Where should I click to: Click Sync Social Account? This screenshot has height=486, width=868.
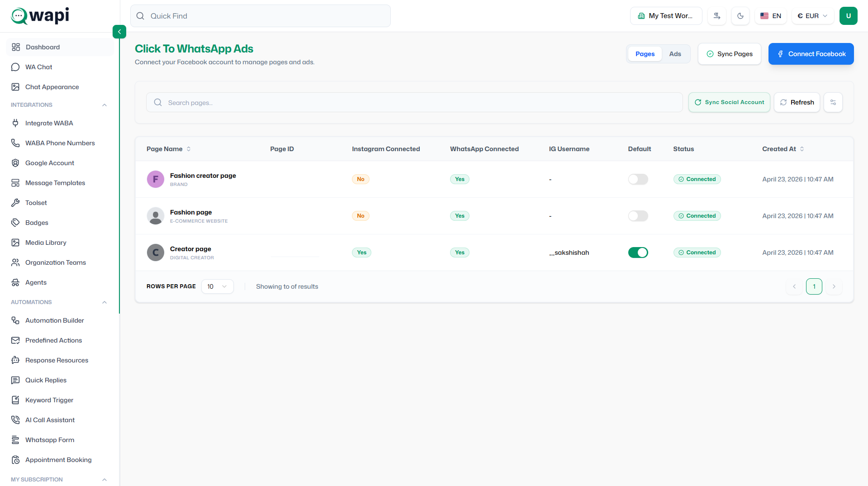(729, 102)
